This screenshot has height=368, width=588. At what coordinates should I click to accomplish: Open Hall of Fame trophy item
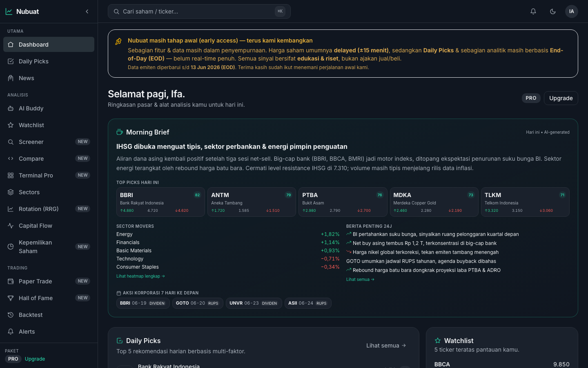pyautogui.click(x=49, y=298)
